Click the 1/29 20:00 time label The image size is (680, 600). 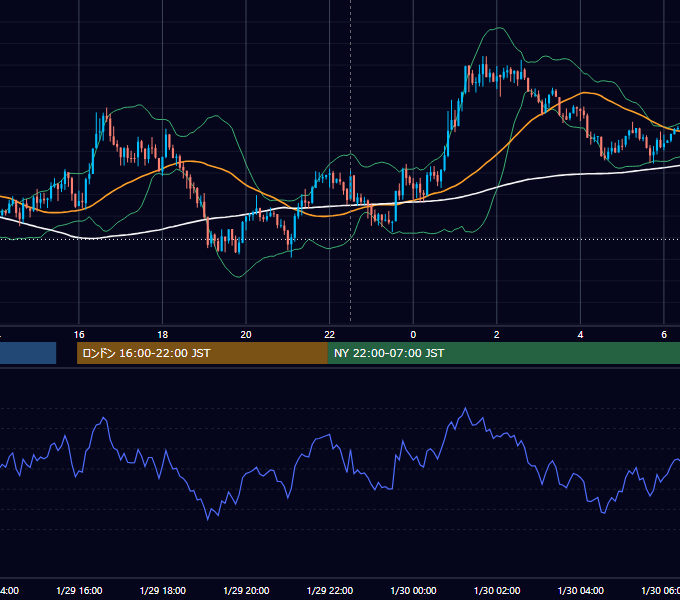click(246, 590)
